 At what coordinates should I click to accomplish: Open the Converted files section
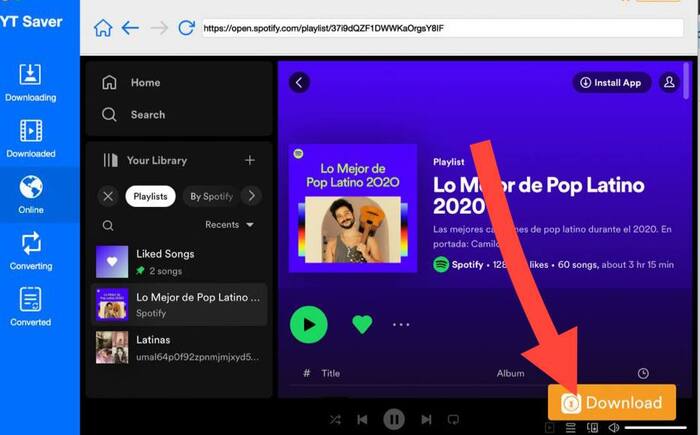pos(30,307)
